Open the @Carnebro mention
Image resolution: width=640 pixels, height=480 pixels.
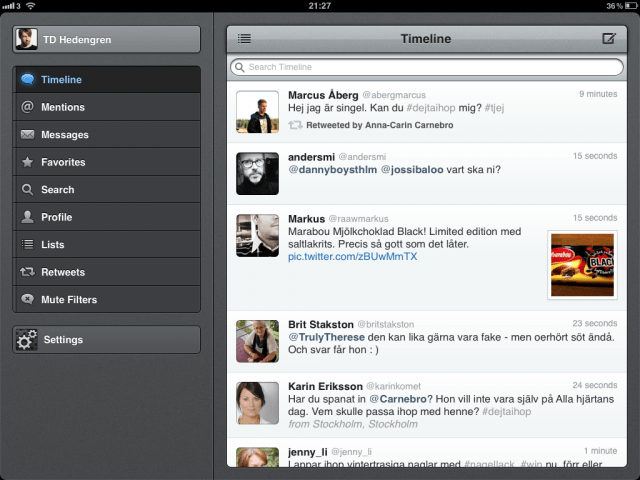(x=398, y=399)
